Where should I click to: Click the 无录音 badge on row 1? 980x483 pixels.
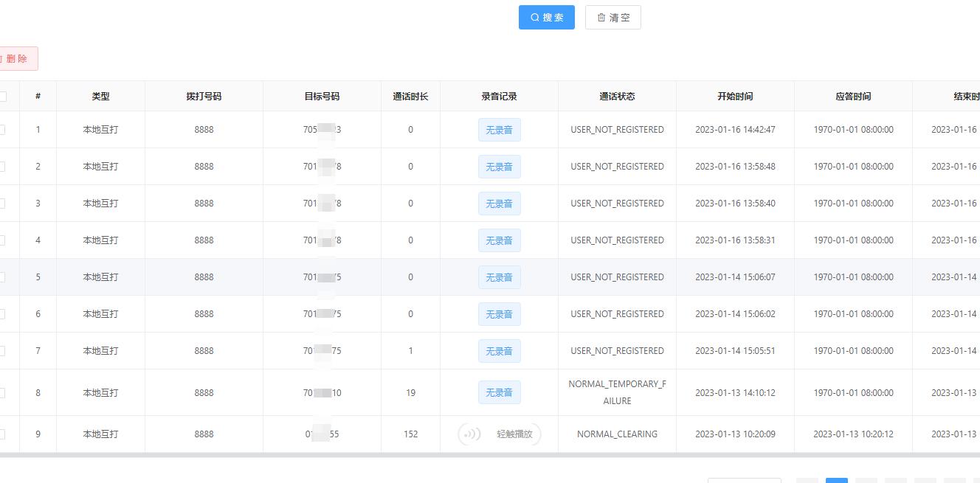pos(500,129)
